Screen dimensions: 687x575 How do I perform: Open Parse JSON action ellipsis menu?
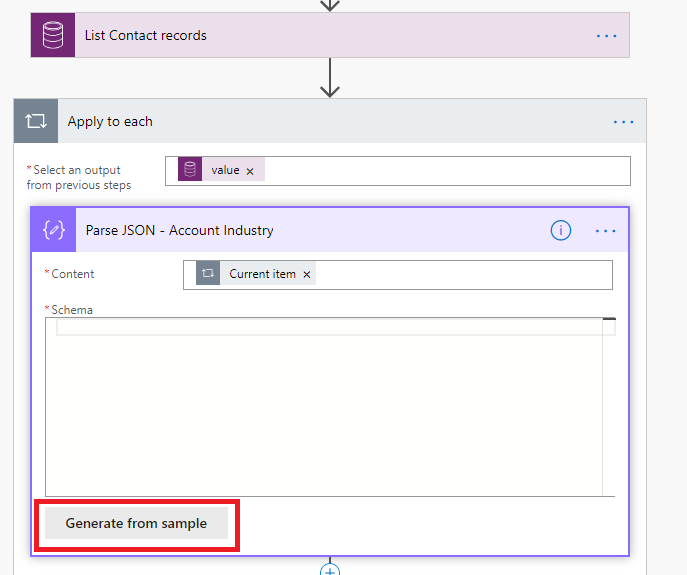click(606, 231)
